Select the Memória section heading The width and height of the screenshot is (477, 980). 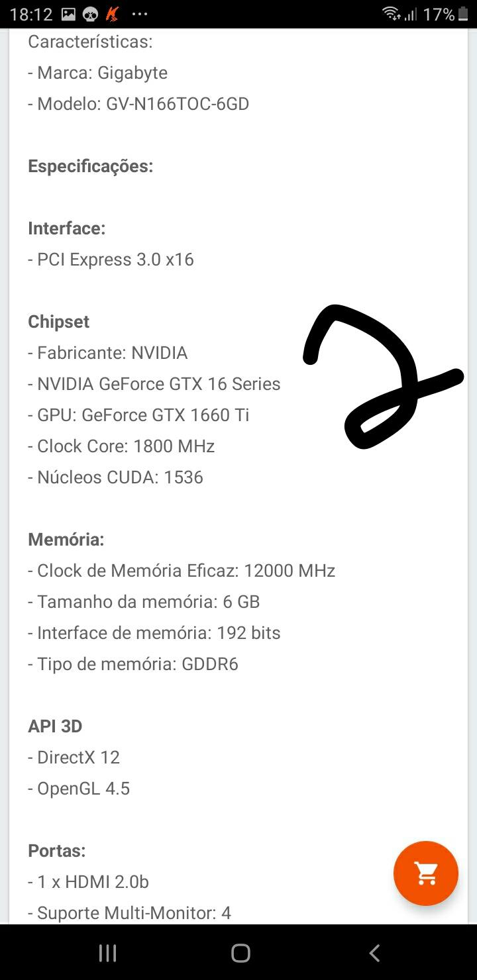(x=66, y=540)
